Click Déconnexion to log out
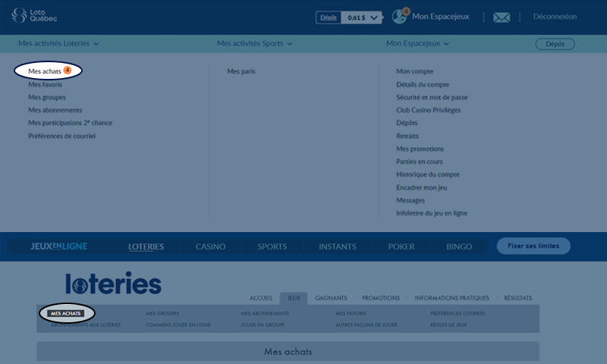 (x=555, y=17)
